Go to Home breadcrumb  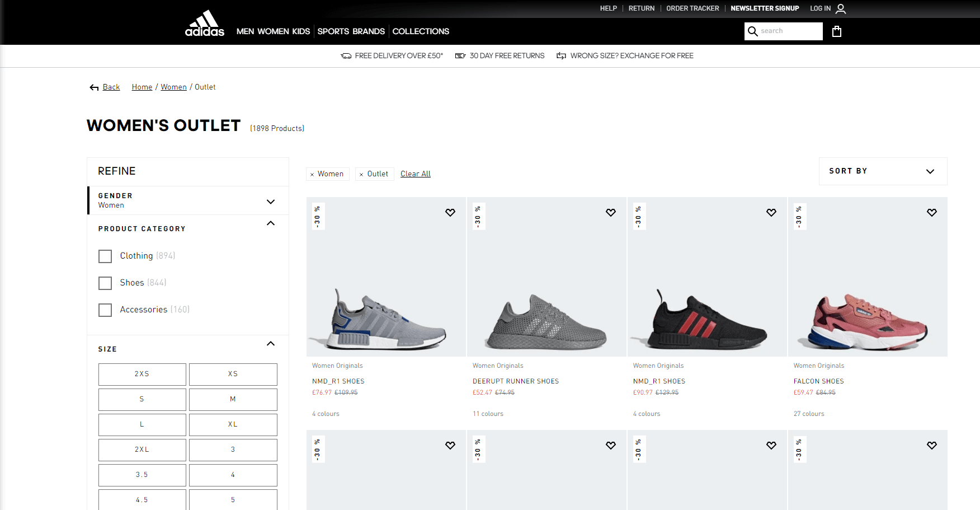[x=142, y=87]
